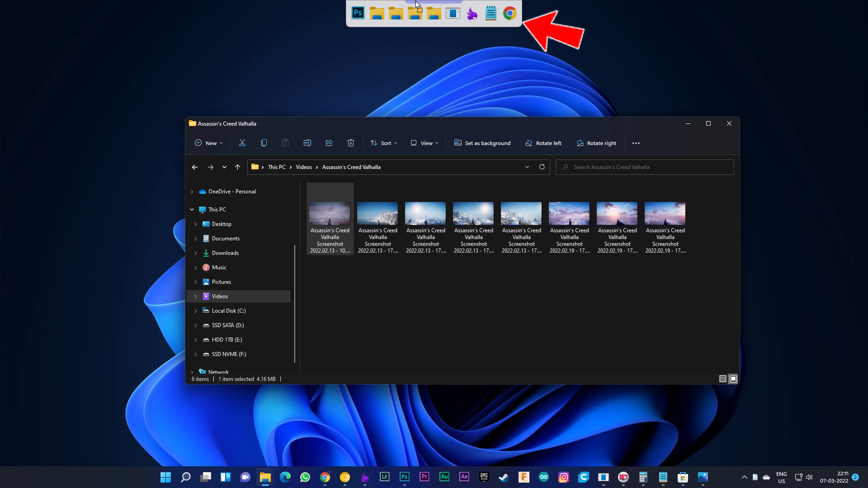This screenshot has width=868, height=488.
Task: Select the first Valhalla screenshot thumbnail
Action: point(330,213)
